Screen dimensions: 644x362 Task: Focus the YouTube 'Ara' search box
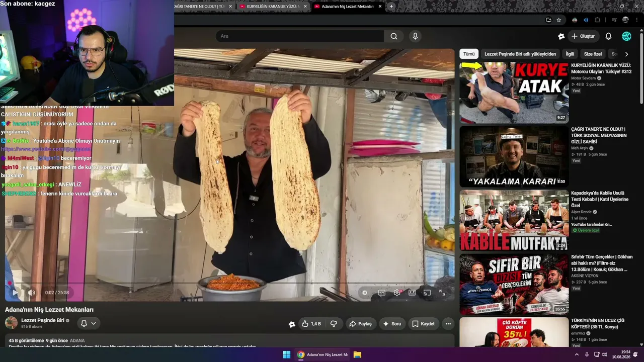[300, 36]
